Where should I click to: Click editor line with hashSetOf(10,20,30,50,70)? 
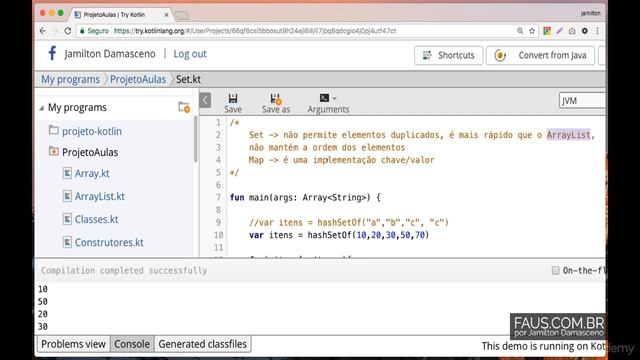pos(339,235)
